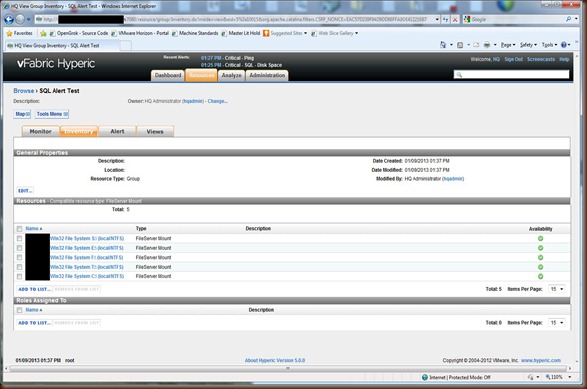Stop loading with the red X icon
The image size is (587, 389).
(455, 19)
